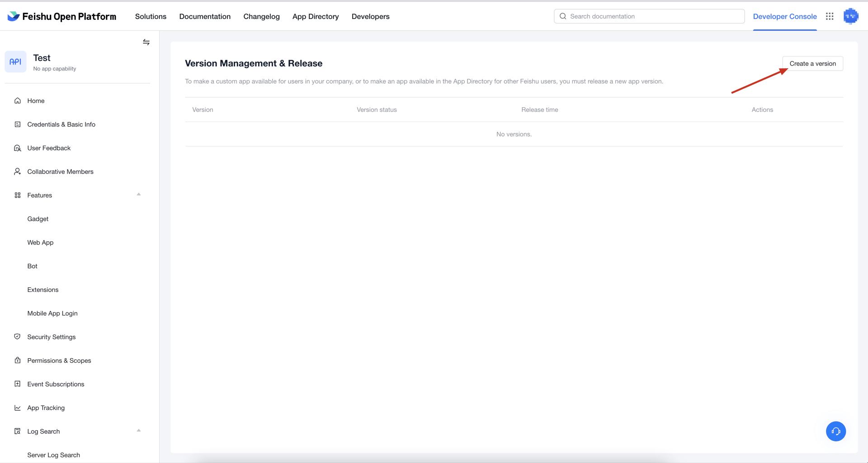Screen dimensions: 868x463
Task: Collapse the Features section arrow
Action: point(139,195)
